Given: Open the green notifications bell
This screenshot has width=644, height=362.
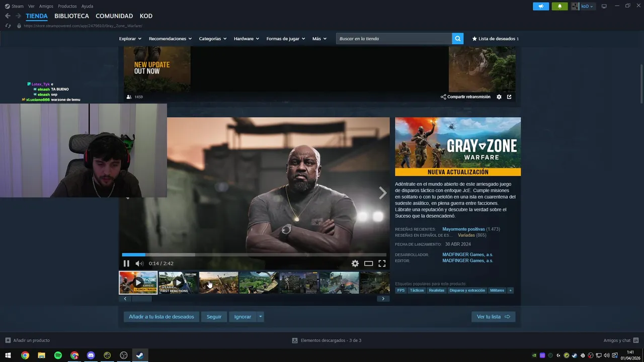Looking at the screenshot, I should (559, 6).
